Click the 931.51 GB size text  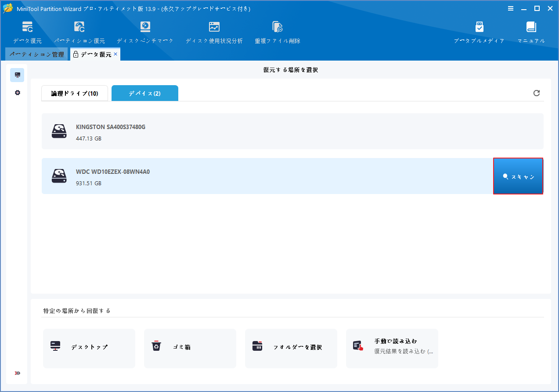[89, 183]
